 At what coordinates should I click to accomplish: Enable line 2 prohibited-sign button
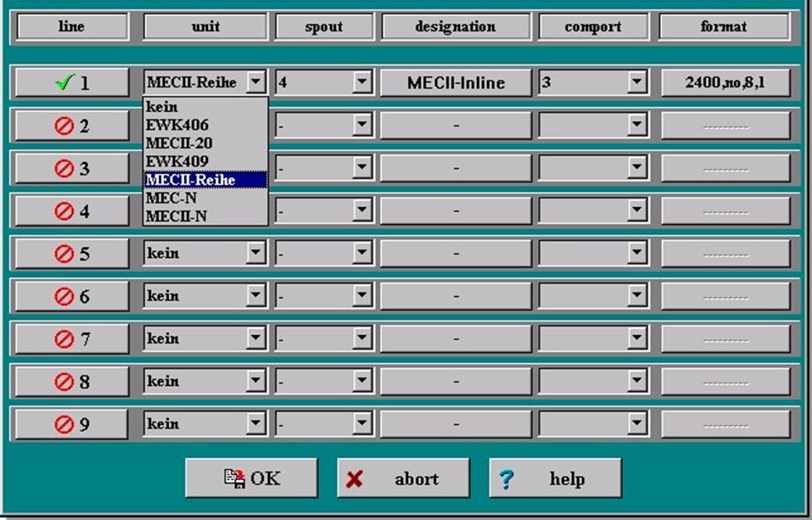click(x=72, y=126)
